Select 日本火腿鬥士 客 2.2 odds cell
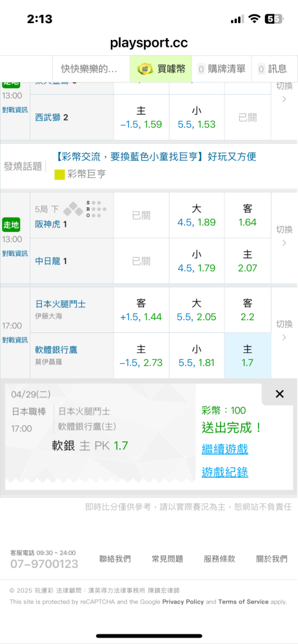Screen dimensions: 298x644 pos(248,310)
